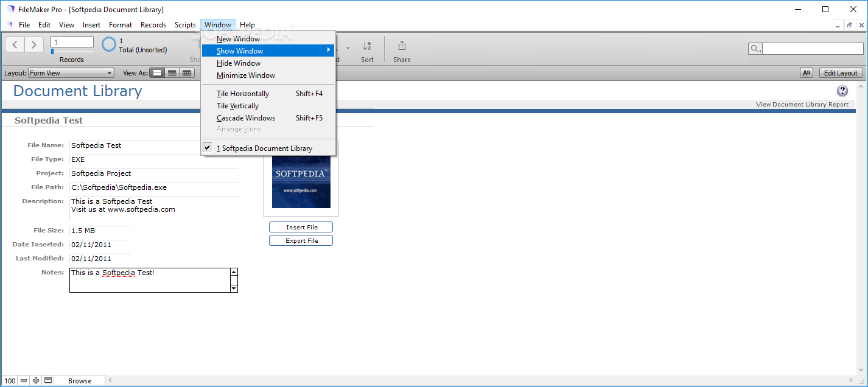Select the checked Softpedia Document Library window

click(268, 148)
